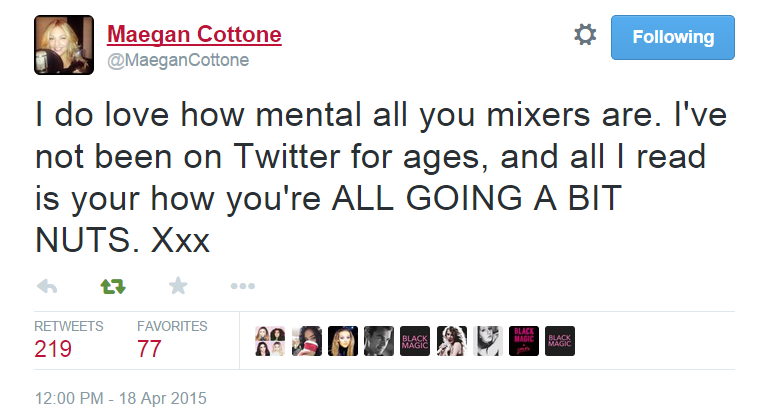Favorite the tweet with the star icon
This screenshot has height=414, width=763.
[178, 286]
